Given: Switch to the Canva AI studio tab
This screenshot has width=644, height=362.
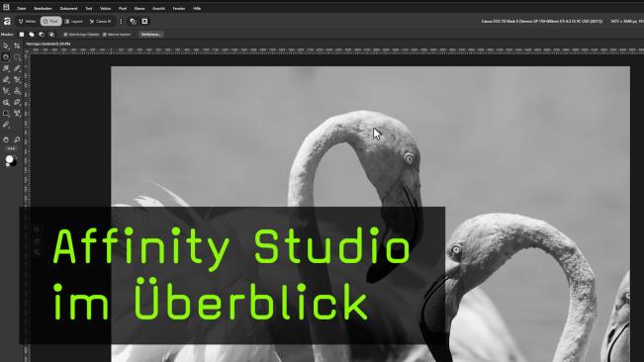Looking at the screenshot, I should [x=100, y=22].
